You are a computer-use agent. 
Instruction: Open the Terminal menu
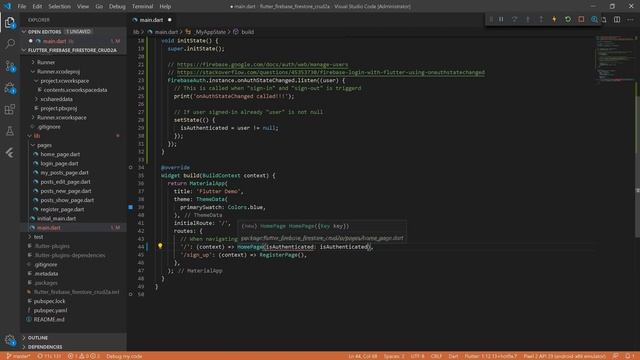pos(142,6)
